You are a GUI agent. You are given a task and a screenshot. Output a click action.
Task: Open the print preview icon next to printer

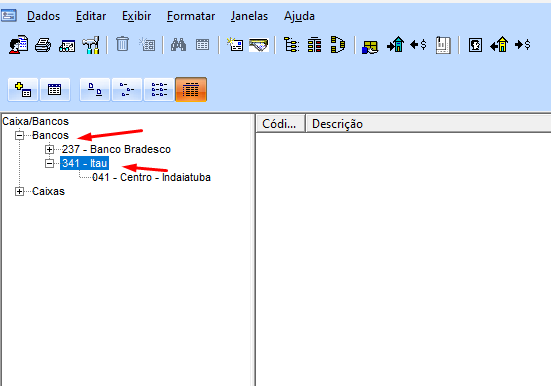coord(67,45)
